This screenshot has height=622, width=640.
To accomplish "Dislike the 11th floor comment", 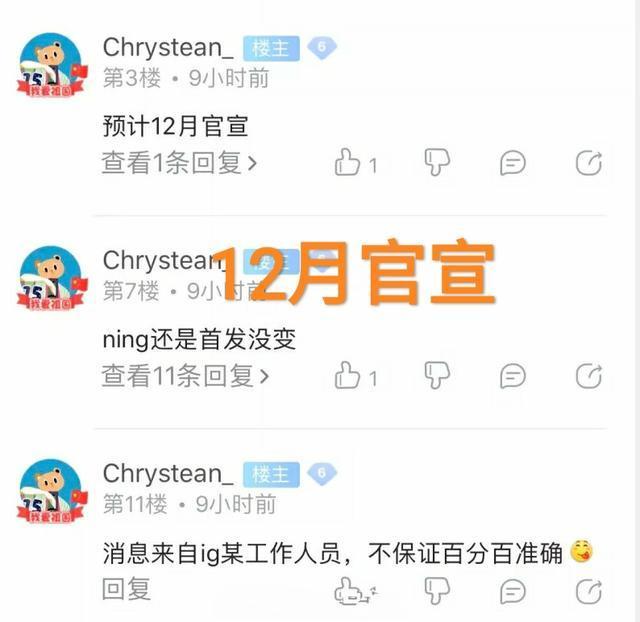I will [437, 591].
